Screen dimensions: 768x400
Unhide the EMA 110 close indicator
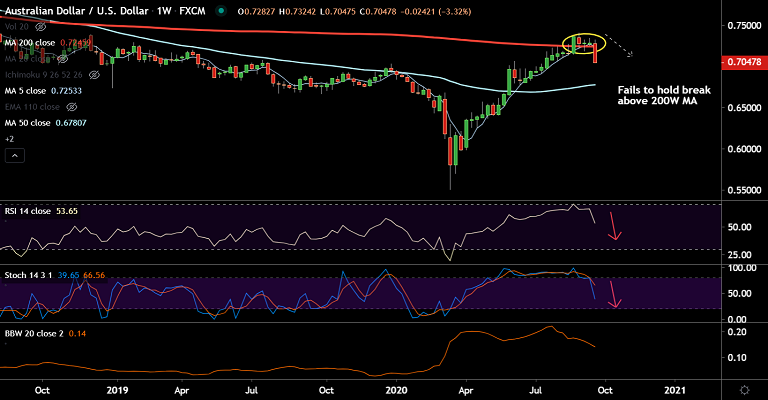click(72, 107)
